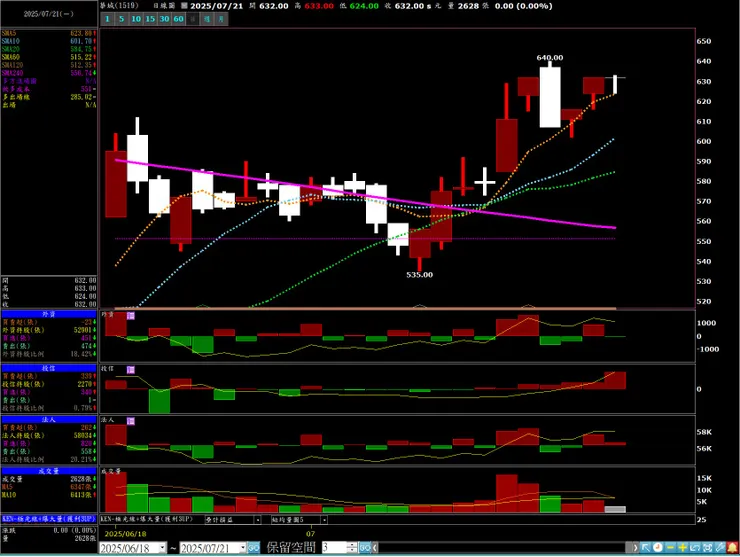
Task: Click the left arrow of horizontal scrollbar
Action: (x=375, y=548)
